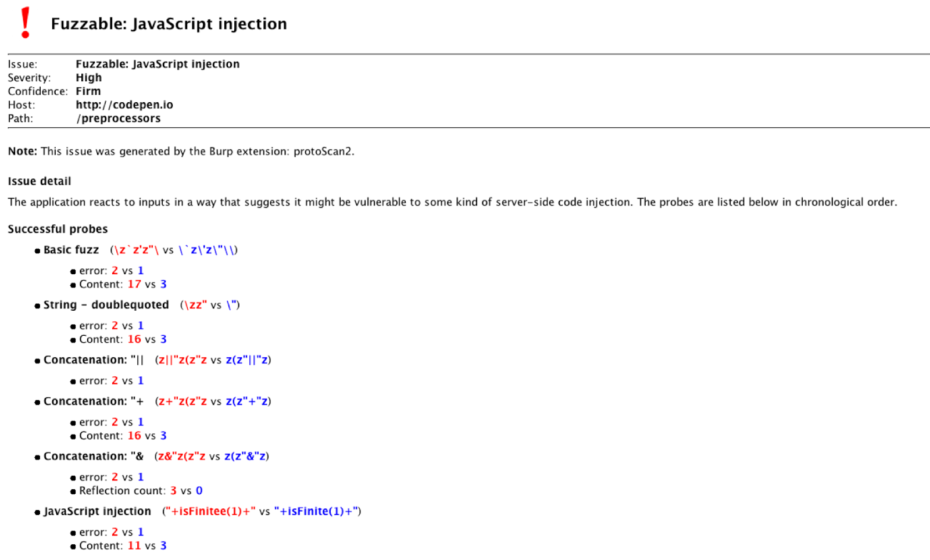The width and height of the screenshot is (930, 560).
Task: Click the http://codepen.io host value
Action: click(x=124, y=105)
